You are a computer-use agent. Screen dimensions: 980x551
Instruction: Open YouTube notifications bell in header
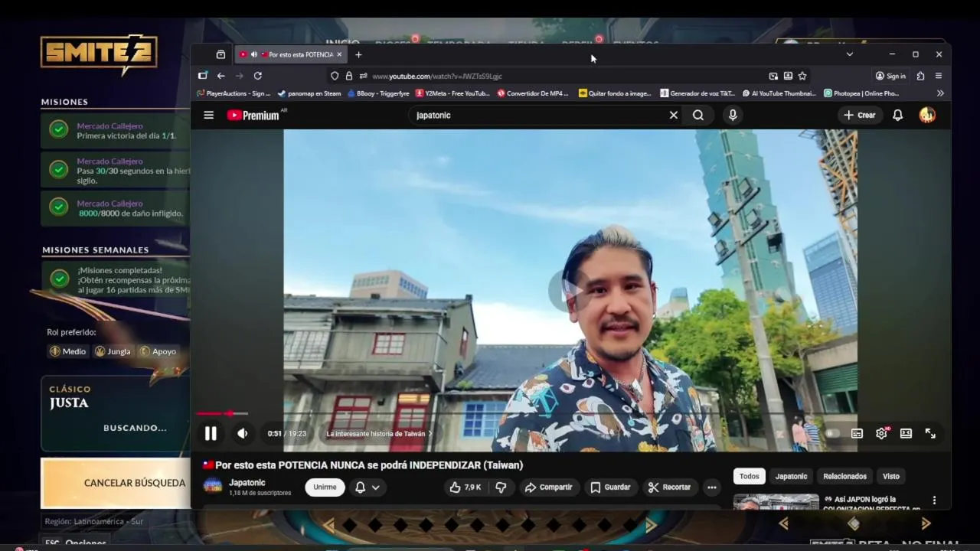897,115
